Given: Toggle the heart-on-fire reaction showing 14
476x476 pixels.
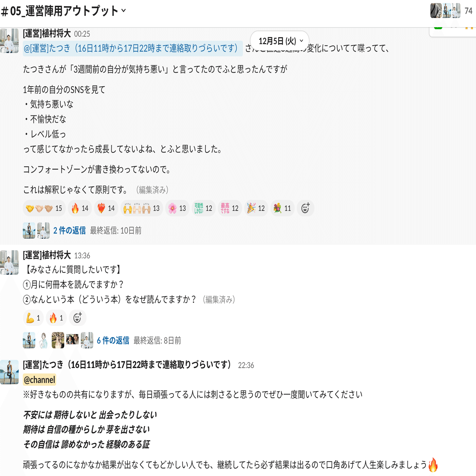Looking at the screenshot, I should pyautogui.click(x=106, y=208).
